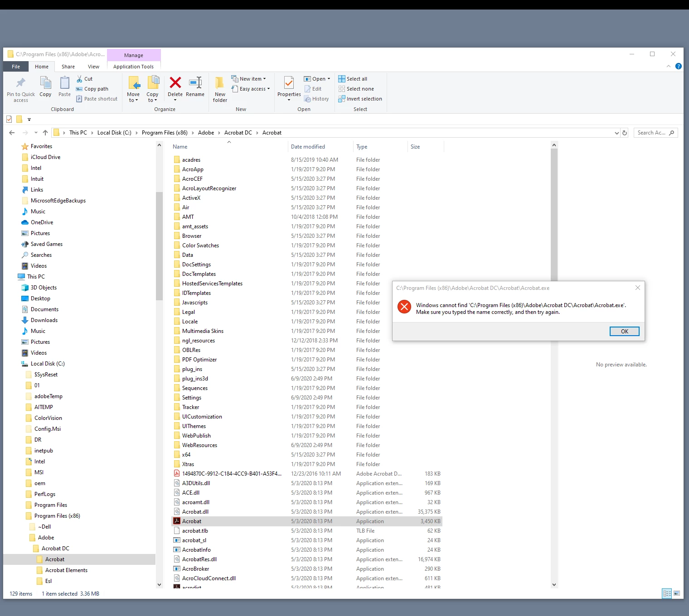689x616 pixels.
Task: Click OK in error dialog
Action: 625,331
